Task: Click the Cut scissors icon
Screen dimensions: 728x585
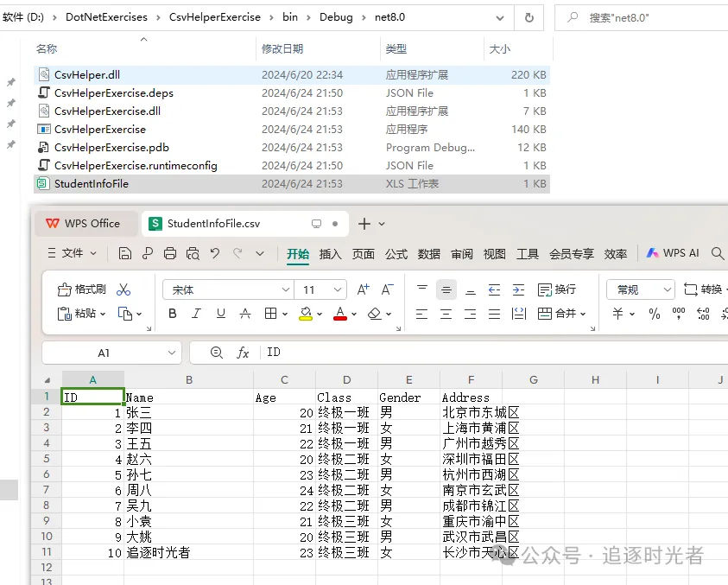Action: [x=123, y=289]
